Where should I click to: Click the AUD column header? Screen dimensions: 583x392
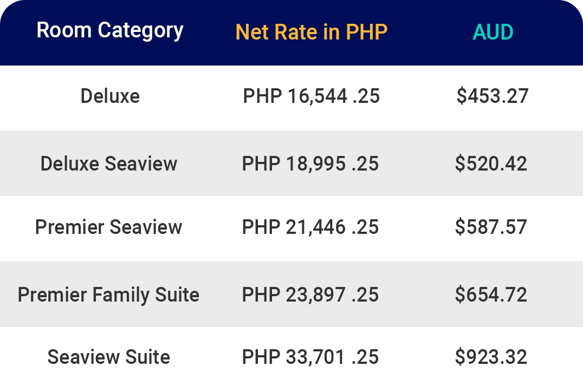click(x=493, y=32)
